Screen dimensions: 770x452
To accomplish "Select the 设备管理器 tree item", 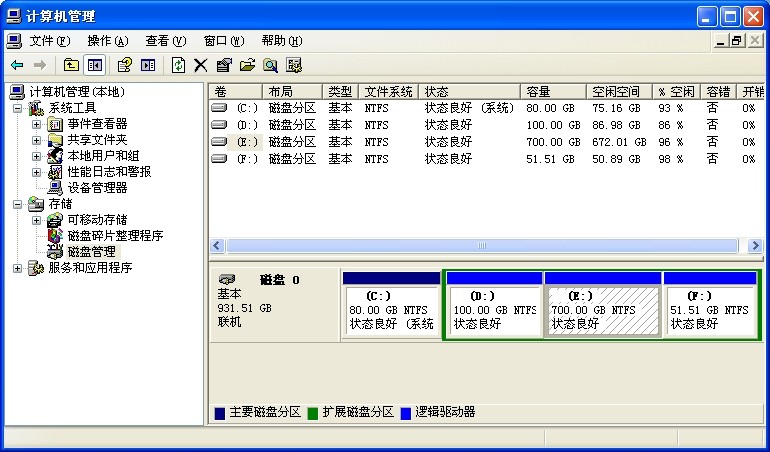I will pyautogui.click(x=97, y=188).
